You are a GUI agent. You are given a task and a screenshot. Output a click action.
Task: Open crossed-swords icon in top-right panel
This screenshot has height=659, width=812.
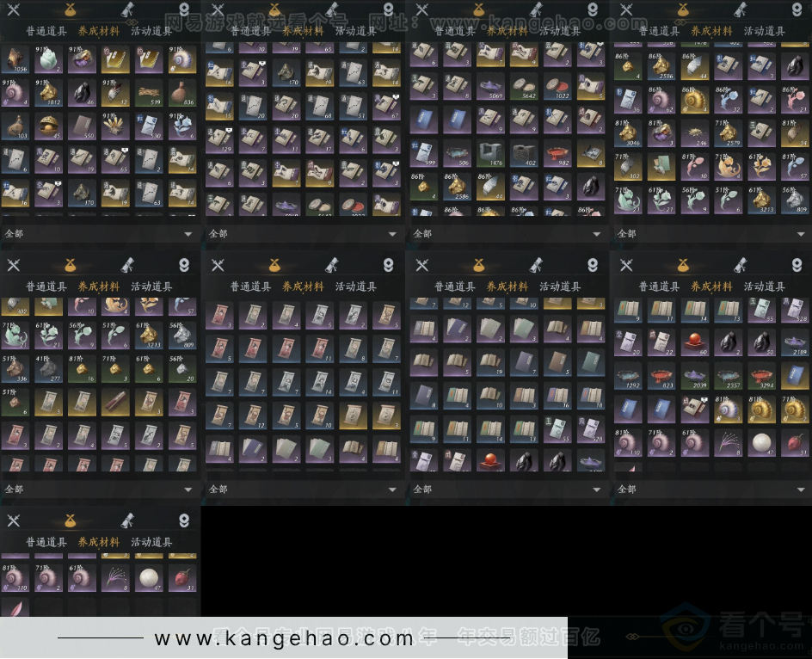click(x=626, y=9)
